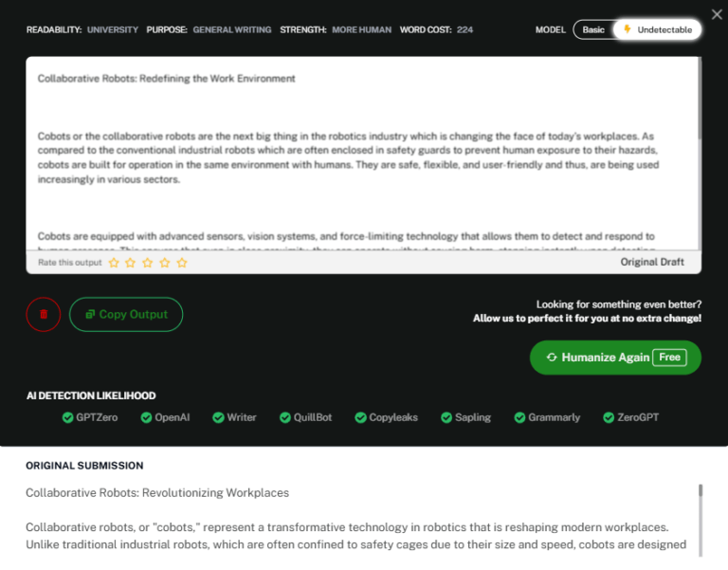Image resolution: width=728 pixels, height=570 pixels.
Task: Close the result panel with X
Action: click(x=717, y=14)
